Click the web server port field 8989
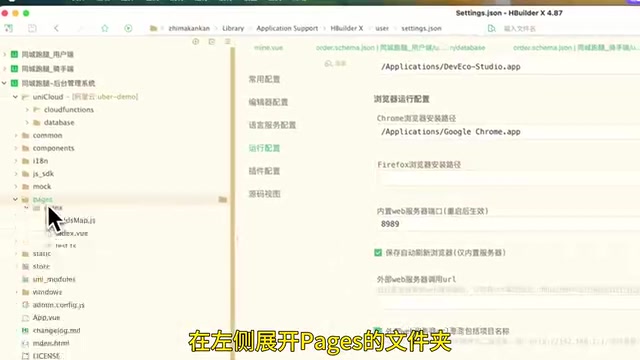Image resolution: width=640 pixels, height=360 pixels. point(508,224)
